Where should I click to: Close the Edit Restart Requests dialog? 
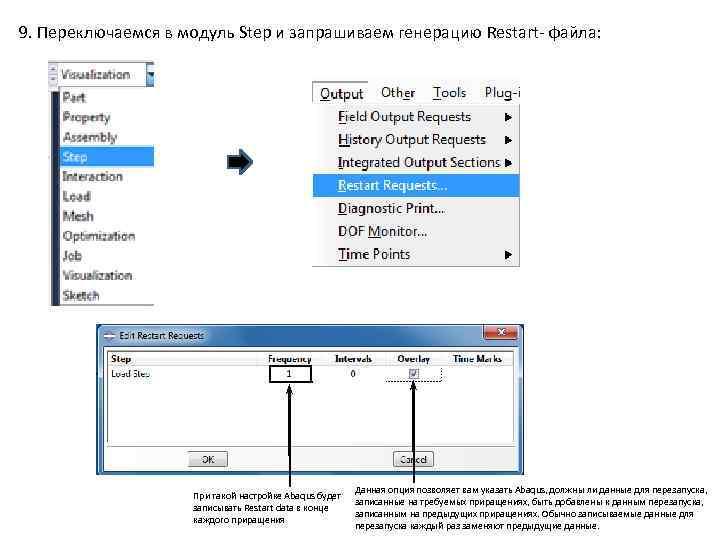click(x=501, y=332)
